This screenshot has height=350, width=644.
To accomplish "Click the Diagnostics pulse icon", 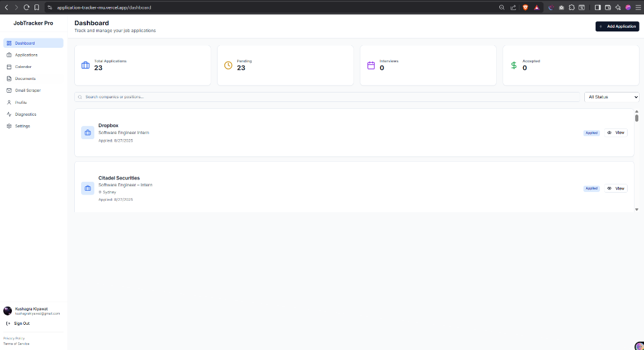I will 9,115.
